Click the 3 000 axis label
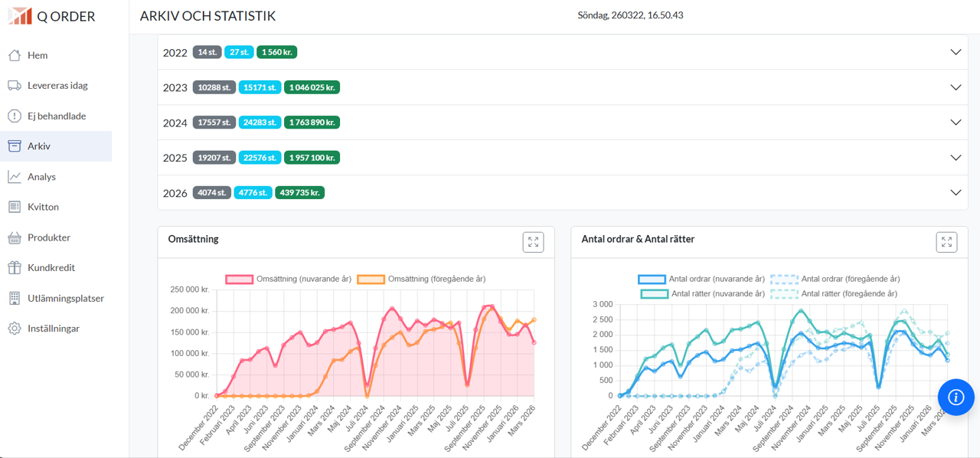The image size is (980, 458). 603,304
